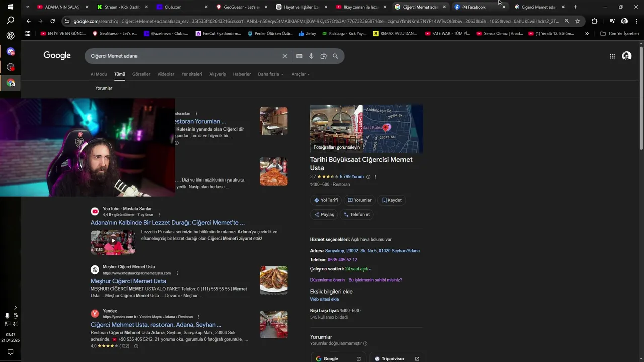The image size is (644, 362).
Task: Open the phone number 0535 405 52 12
Action: pyautogui.click(x=342, y=260)
